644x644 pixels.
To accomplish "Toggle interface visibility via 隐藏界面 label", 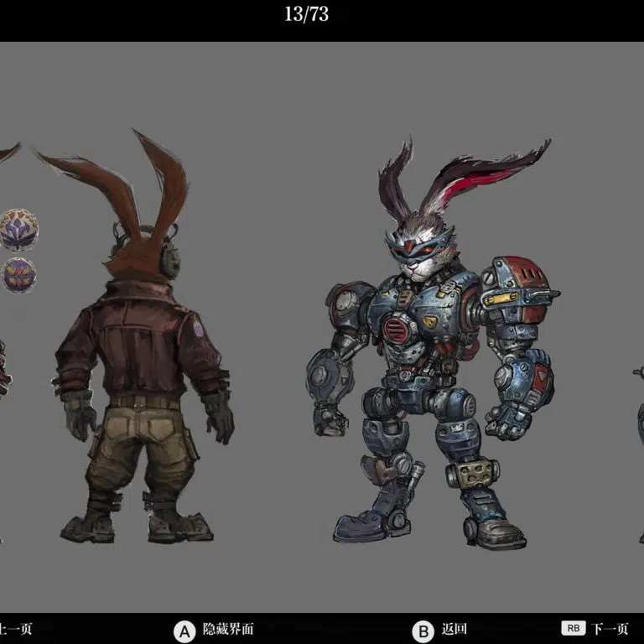I will pos(228,629).
